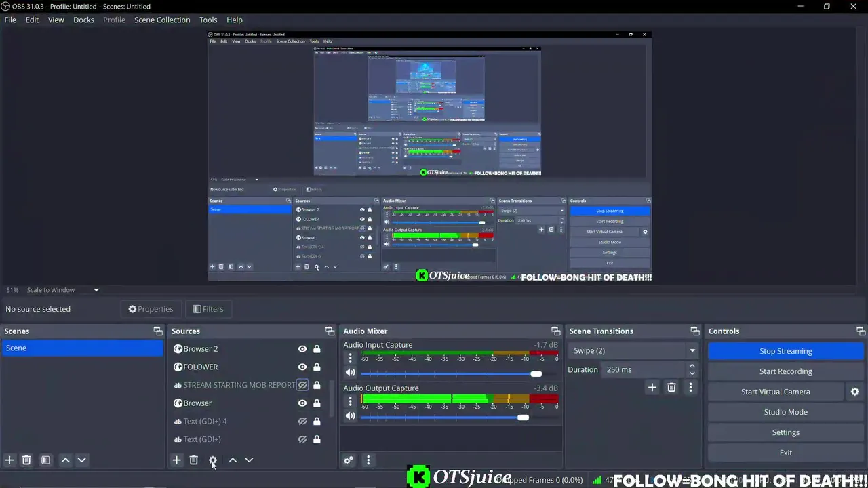
Task: Remove transition with trash icon
Action: point(671,387)
